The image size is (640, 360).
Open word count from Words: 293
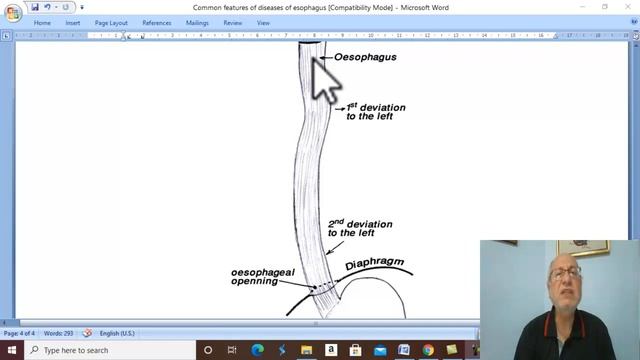[58, 333]
